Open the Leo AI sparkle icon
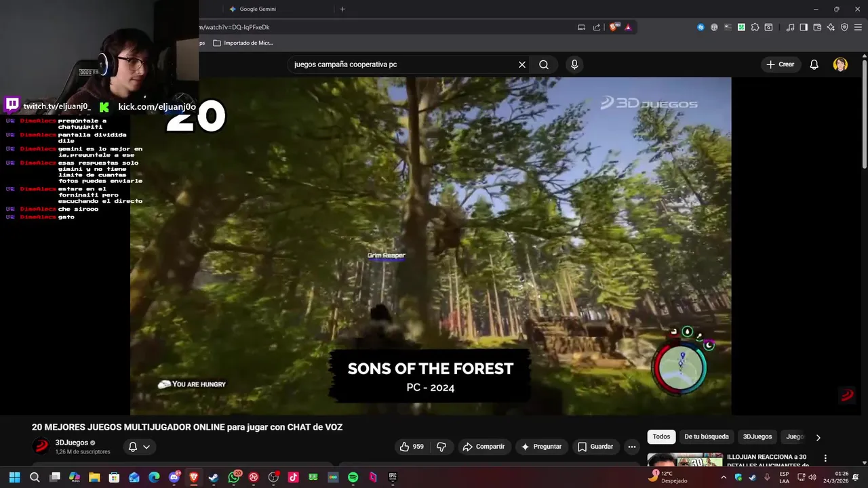 coord(831,27)
